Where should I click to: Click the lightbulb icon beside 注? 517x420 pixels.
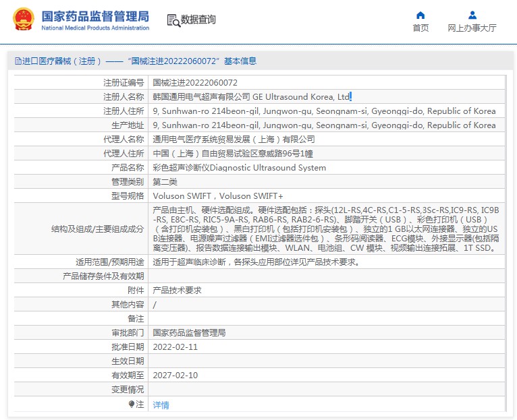tap(132, 404)
